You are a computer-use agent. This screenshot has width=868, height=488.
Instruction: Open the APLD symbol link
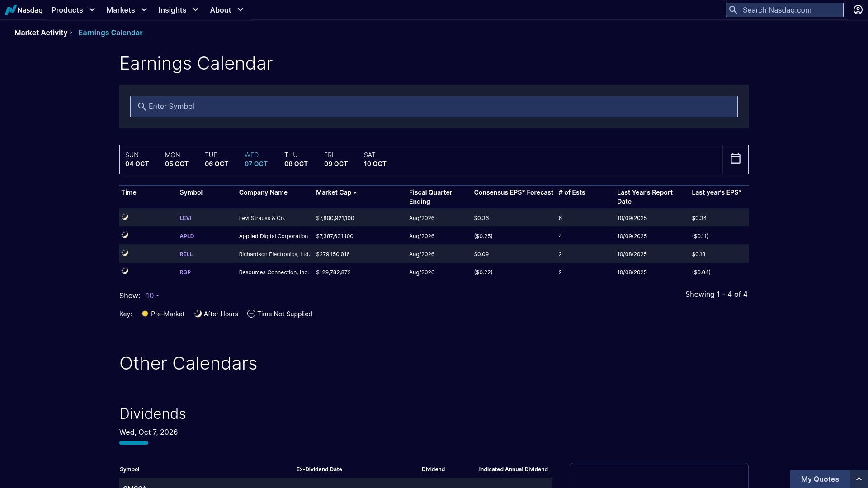187,236
